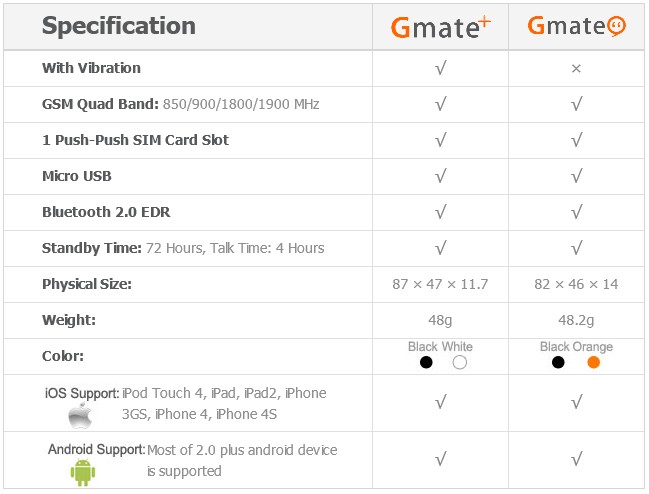Select the white color dot under Gmate+
This screenshot has width=649, height=494.
coord(459,362)
